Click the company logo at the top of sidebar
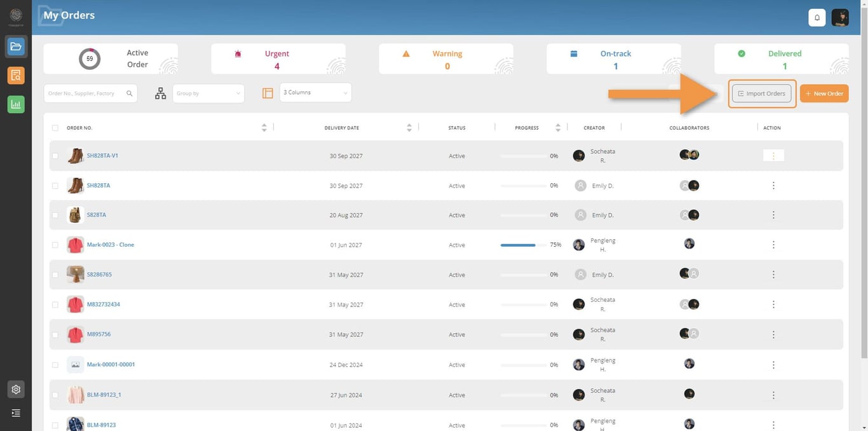This screenshot has height=431, width=868. tap(16, 16)
